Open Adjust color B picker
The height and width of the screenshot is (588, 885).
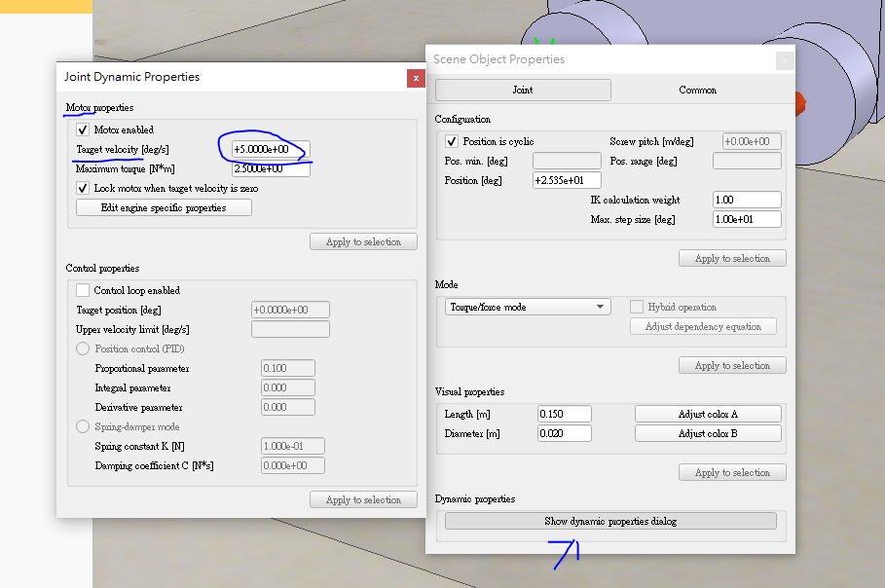(708, 433)
